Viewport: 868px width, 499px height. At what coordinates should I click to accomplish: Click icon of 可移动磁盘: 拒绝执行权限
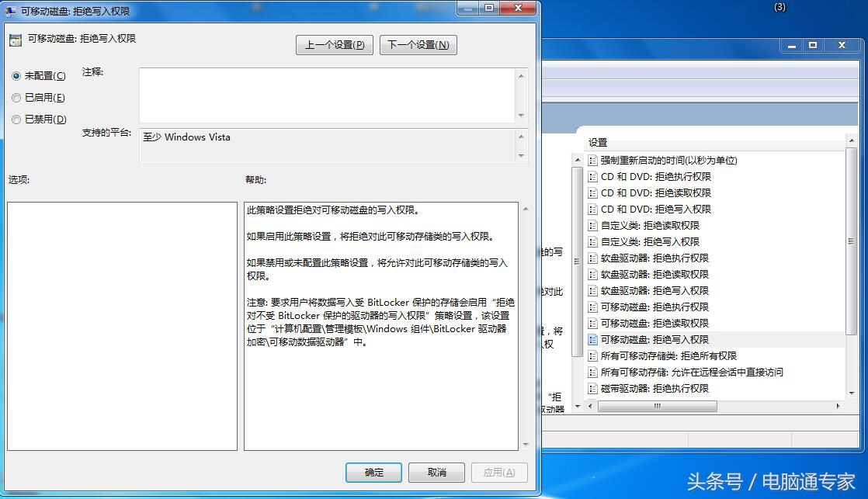pyautogui.click(x=593, y=307)
